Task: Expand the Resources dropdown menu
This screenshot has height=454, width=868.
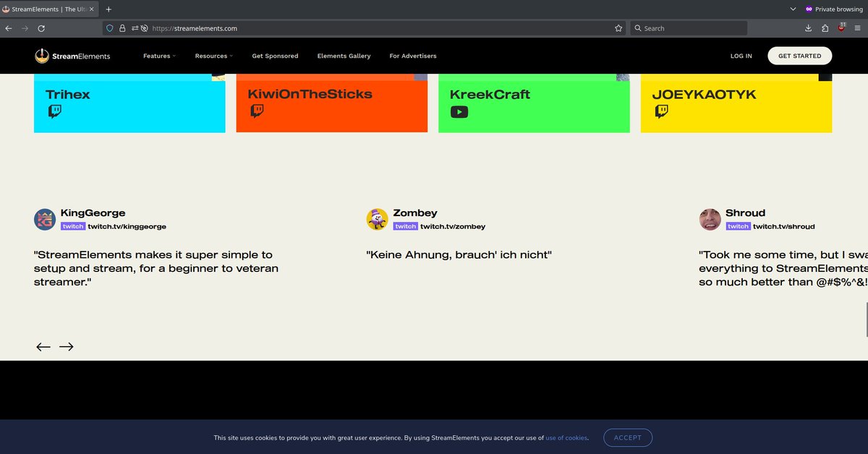Action: [x=214, y=56]
